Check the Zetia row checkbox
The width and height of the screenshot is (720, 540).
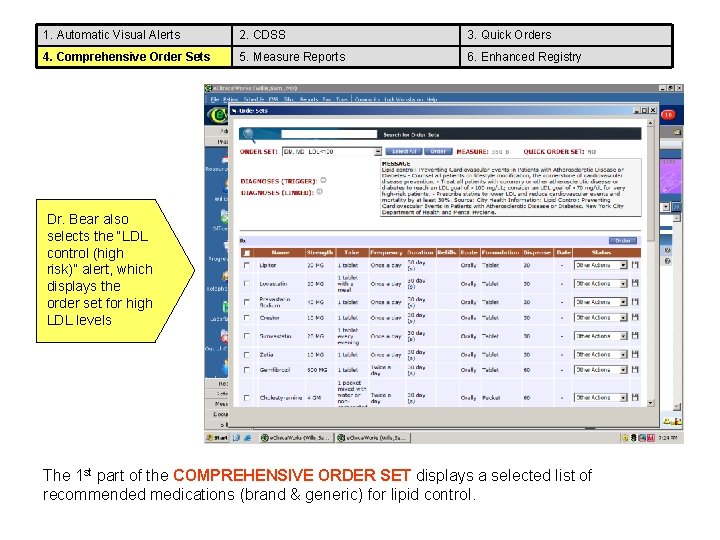247,354
